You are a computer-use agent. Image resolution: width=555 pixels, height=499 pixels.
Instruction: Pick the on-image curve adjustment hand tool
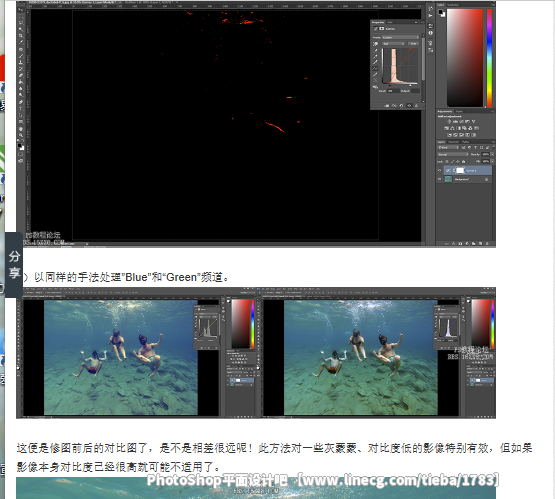(x=375, y=44)
